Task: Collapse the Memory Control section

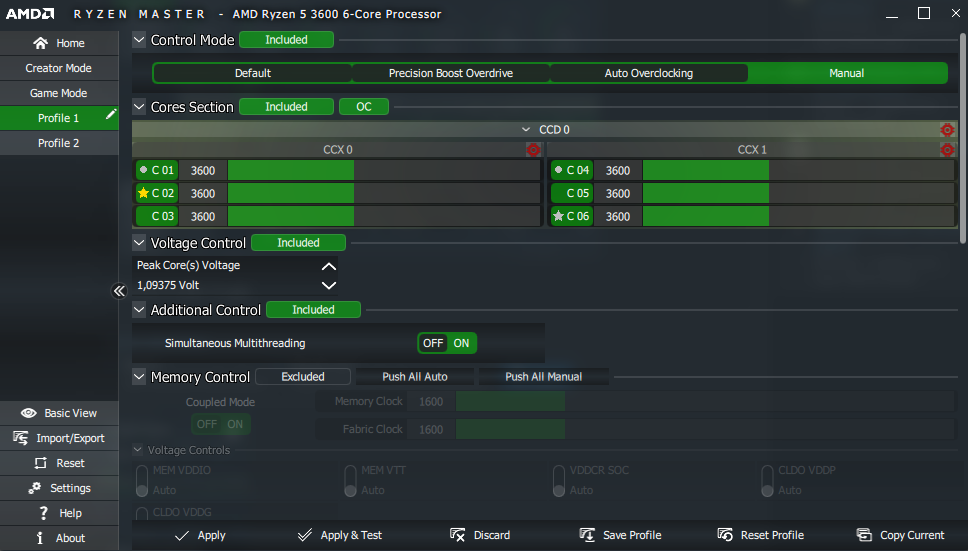Action: 140,376
